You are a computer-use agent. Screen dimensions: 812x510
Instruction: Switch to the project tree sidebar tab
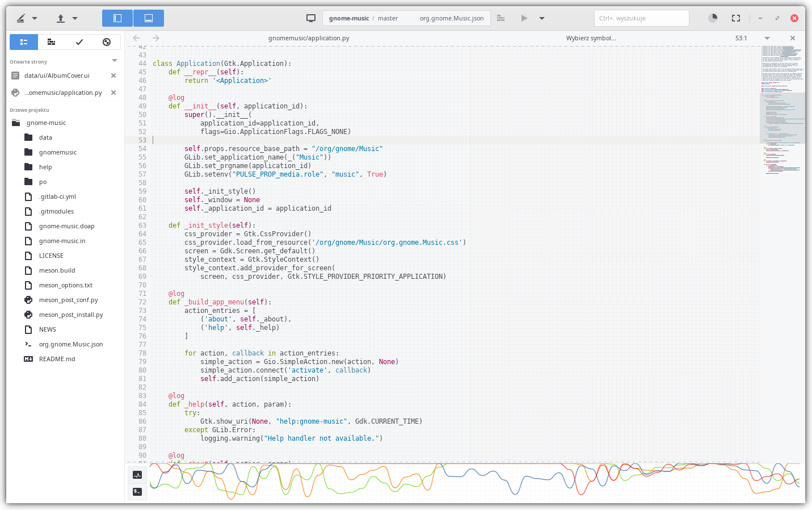pos(24,42)
